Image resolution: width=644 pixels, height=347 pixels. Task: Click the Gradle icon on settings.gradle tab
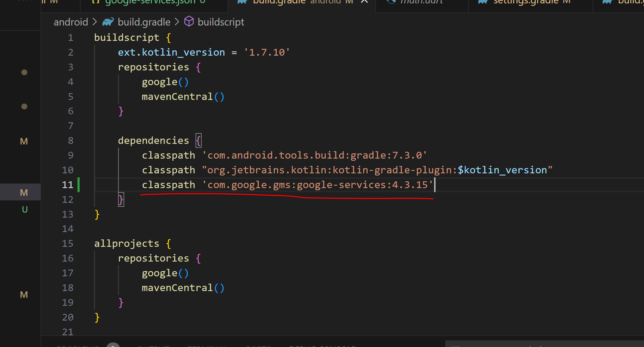click(483, 2)
